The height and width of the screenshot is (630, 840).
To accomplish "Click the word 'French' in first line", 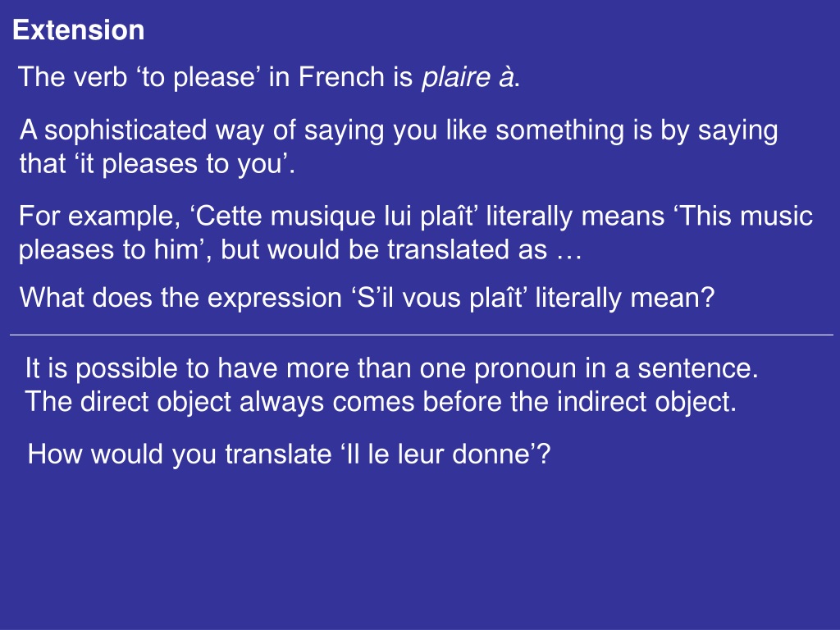I will (x=341, y=77).
